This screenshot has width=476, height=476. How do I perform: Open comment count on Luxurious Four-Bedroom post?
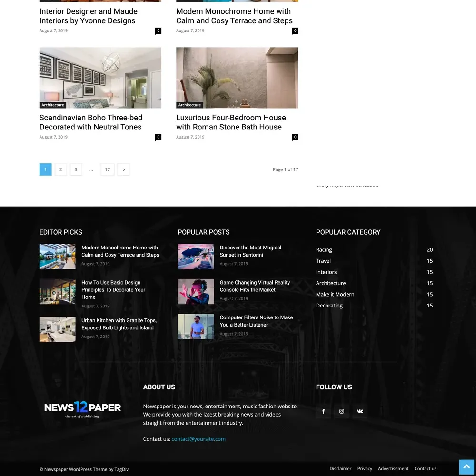pos(295,137)
